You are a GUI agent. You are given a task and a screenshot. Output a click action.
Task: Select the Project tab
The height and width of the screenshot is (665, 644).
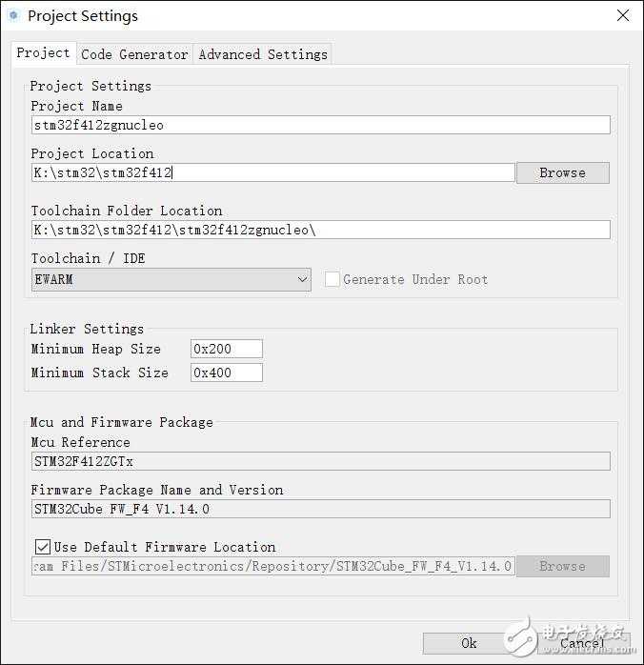[43, 53]
